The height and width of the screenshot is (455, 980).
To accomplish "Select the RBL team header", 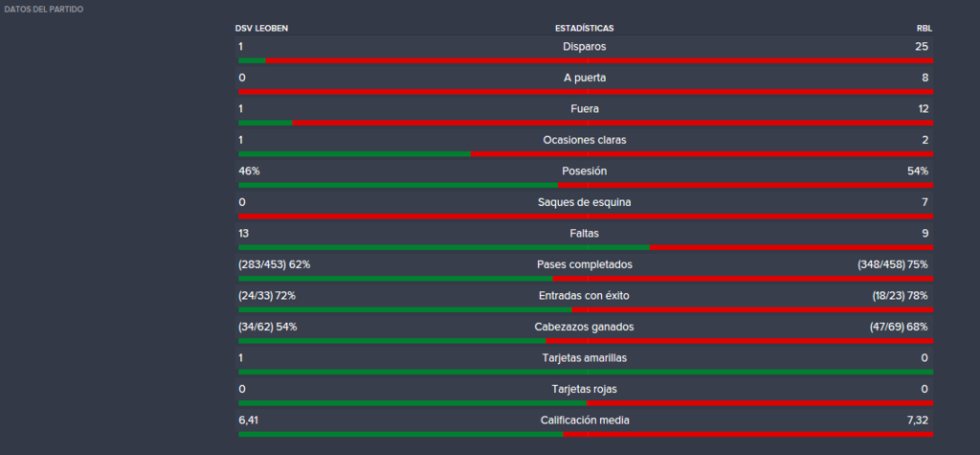I will click(x=924, y=28).
